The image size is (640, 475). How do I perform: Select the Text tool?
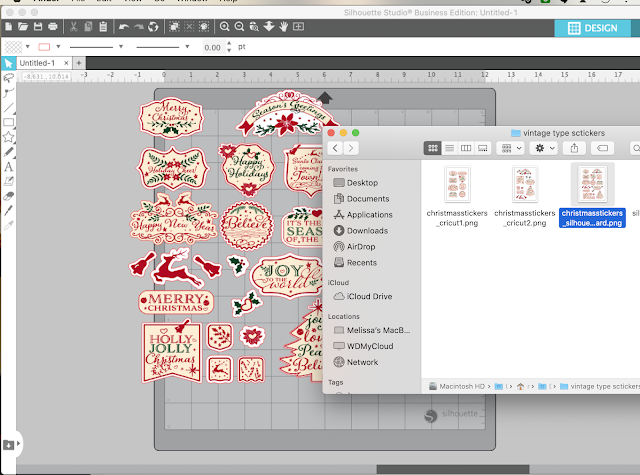coord(8,166)
